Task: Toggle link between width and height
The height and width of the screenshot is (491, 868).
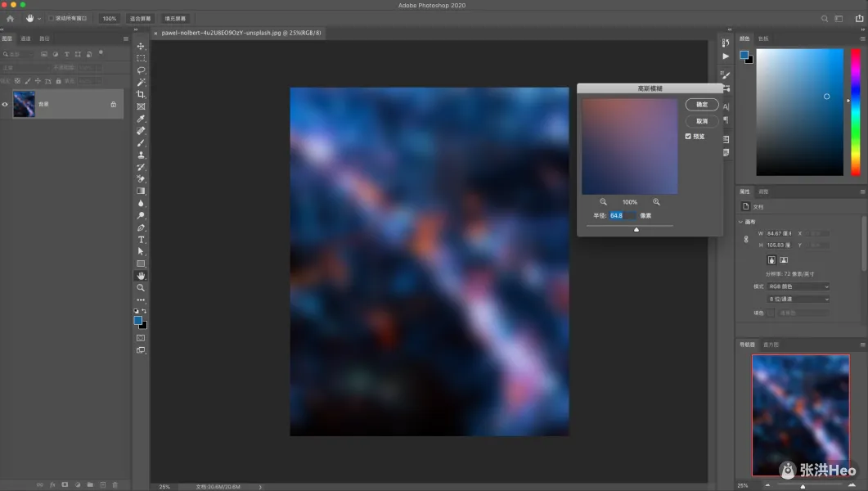Action: (x=745, y=239)
